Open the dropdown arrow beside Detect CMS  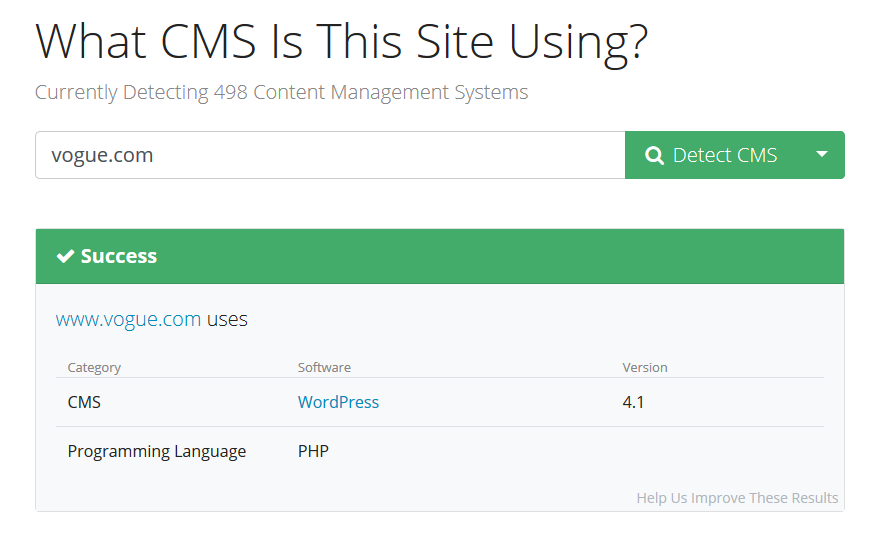[x=822, y=155]
